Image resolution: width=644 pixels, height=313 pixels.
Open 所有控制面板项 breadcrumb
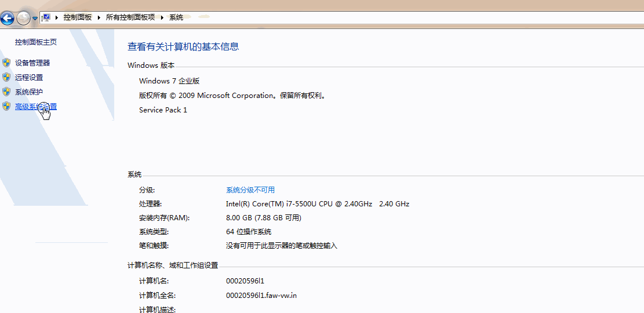coord(130,17)
